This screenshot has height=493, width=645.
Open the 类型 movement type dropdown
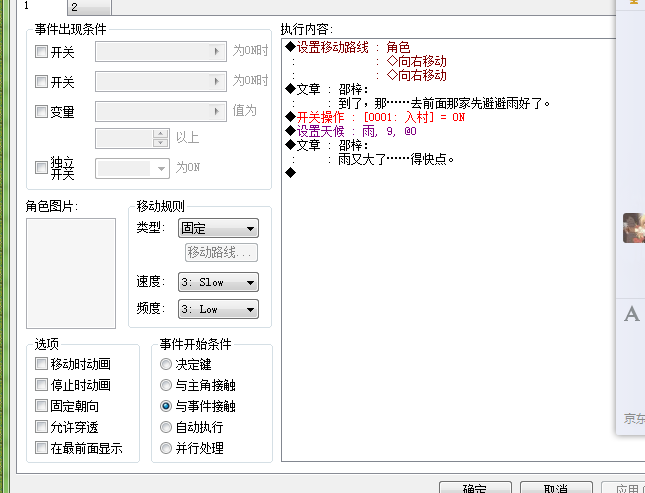click(x=218, y=228)
